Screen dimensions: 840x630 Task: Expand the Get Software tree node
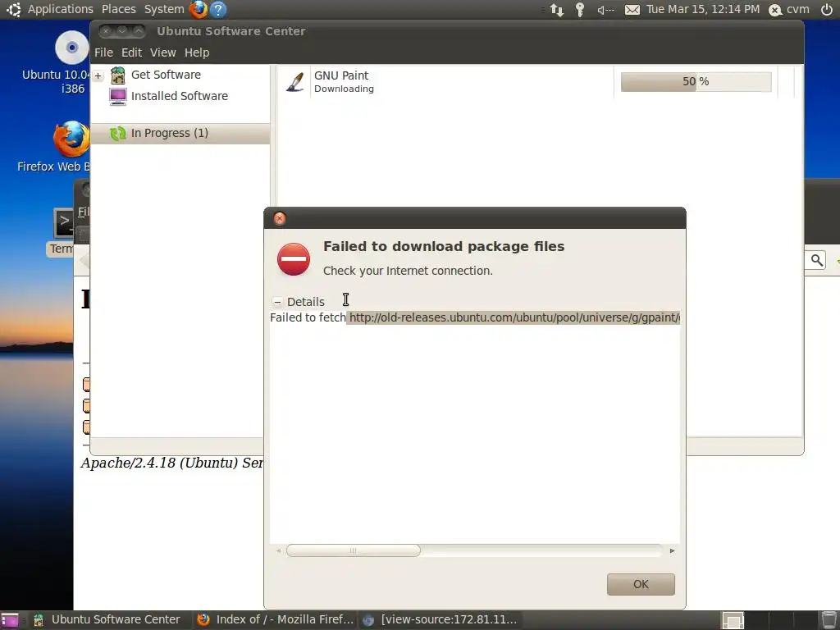coord(98,76)
